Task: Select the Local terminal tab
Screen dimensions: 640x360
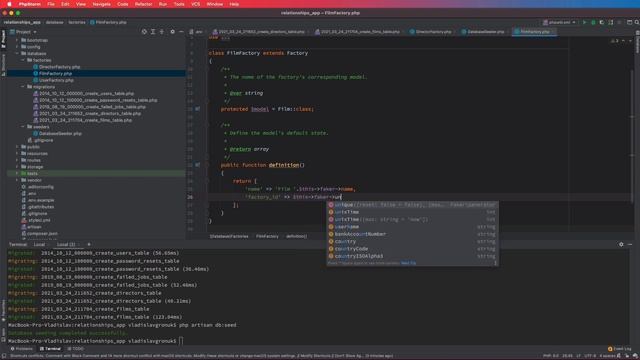Action: pyautogui.click(x=39, y=244)
